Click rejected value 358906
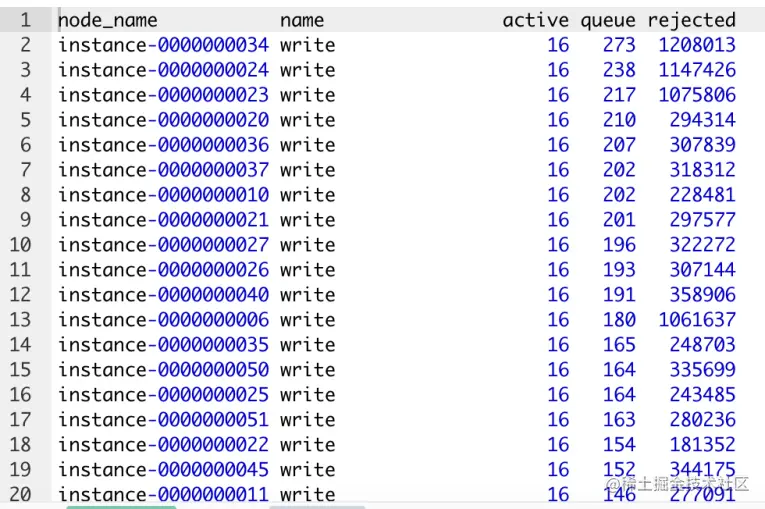 pos(703,295)
